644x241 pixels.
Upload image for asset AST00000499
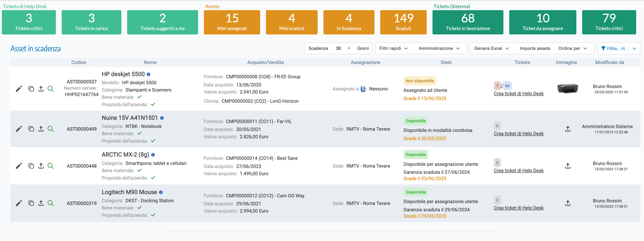coord(567,129)
